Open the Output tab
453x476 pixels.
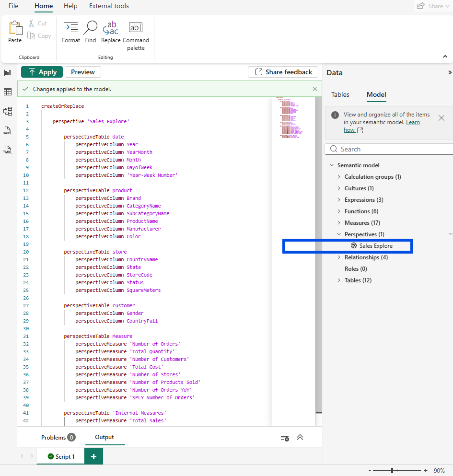[105, 437]
